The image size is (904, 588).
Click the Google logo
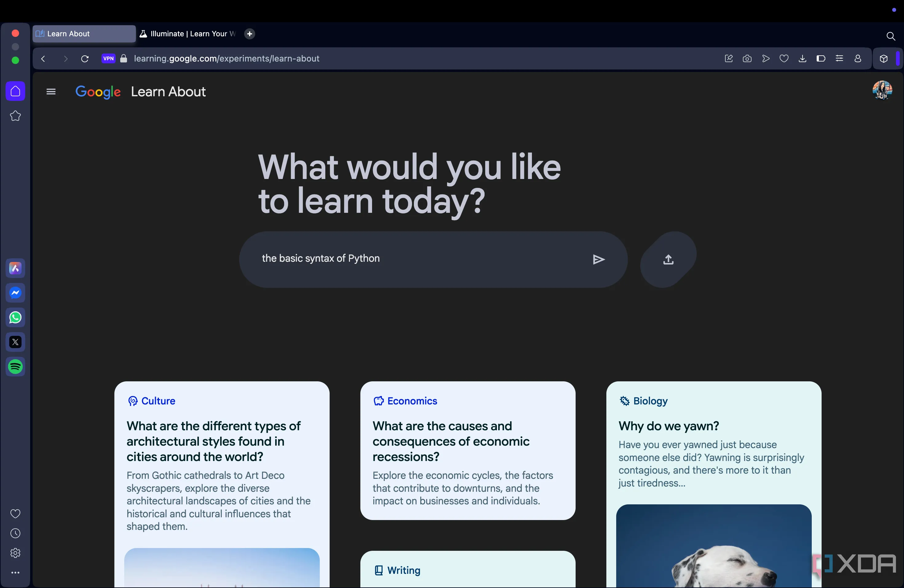tap(98, 92)
